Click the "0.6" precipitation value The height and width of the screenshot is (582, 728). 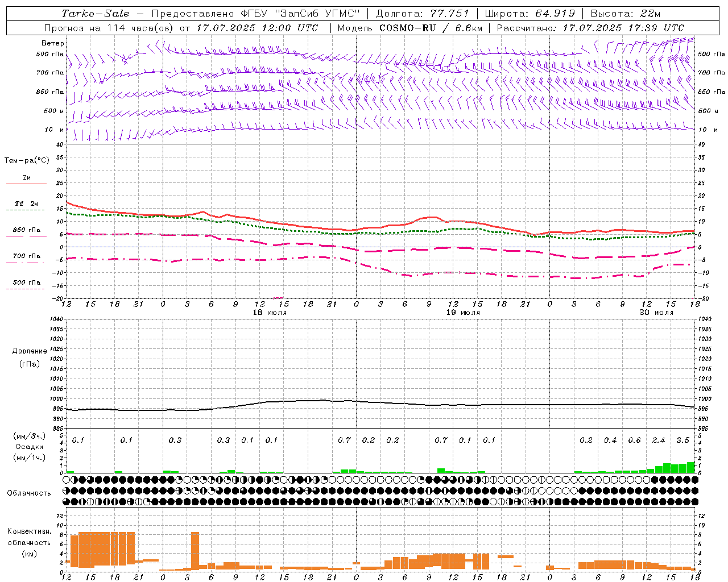click(x=634, y=440)
